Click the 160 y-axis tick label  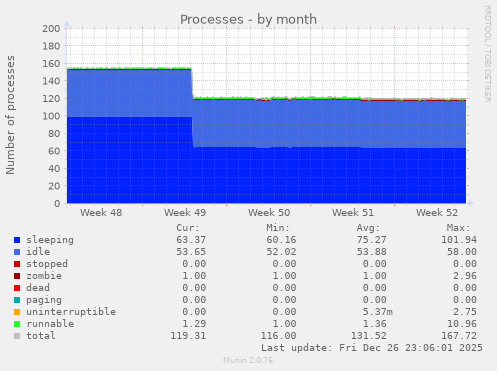(x=51, y=63)
